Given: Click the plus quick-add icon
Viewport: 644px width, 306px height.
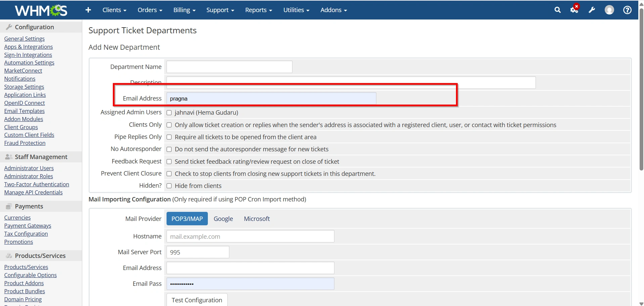Looking at the screenshot, I should click(x=88, y=10).
